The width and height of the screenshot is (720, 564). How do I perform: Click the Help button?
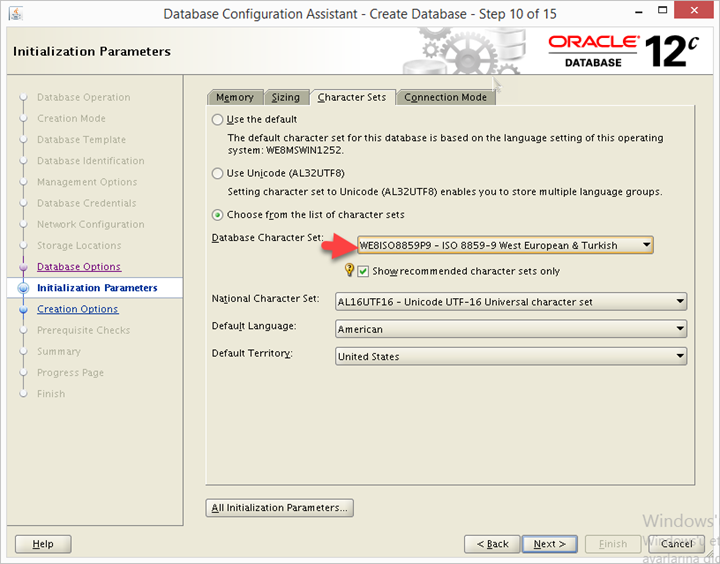[43, 544]
